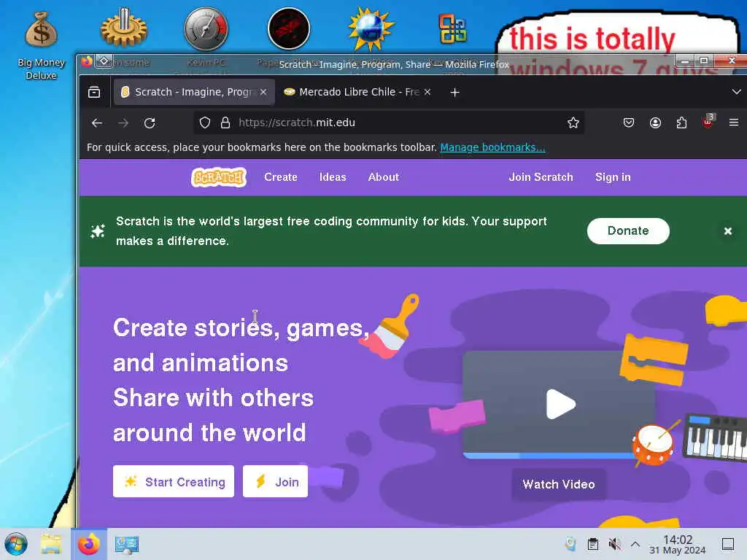Click the show desktop square icon
The image size is (747, 560).
(x=728, y=544)
